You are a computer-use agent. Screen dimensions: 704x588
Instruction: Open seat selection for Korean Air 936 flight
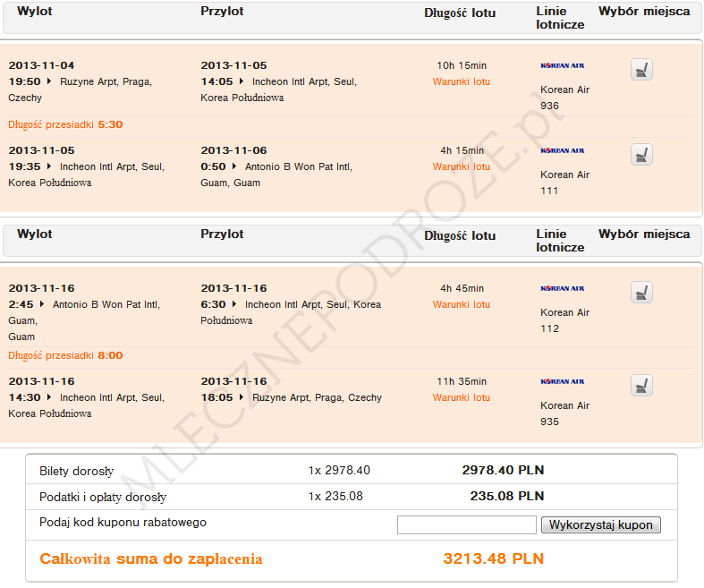tap(641, 70)
